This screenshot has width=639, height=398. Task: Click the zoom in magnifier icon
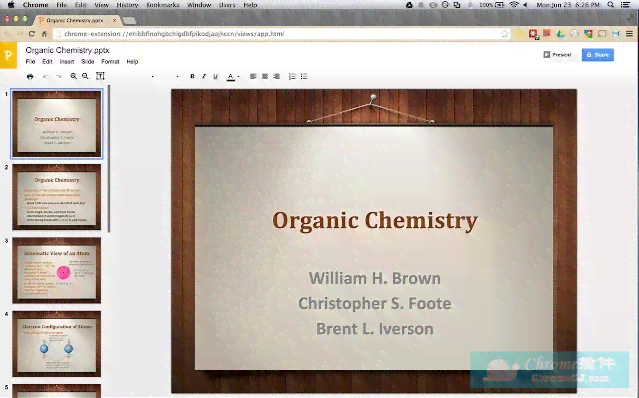point(73,76)
